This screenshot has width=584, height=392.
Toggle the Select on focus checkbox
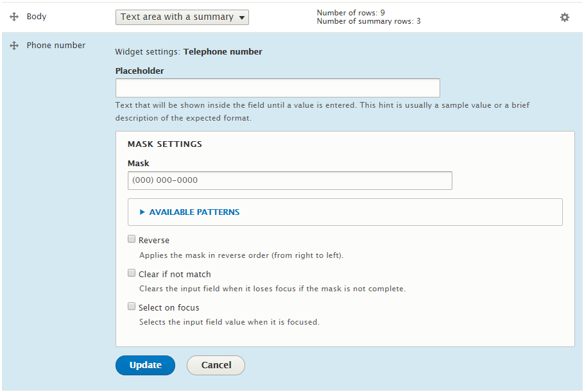click(x=132, y=307)
